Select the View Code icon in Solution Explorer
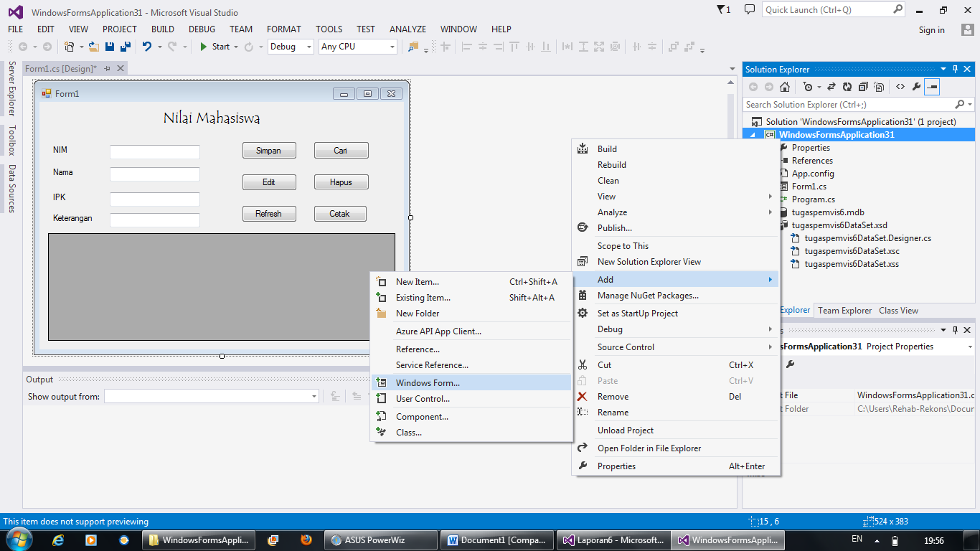This screenshot has height=551, width=980. pyautogui.click(x=900, y=87)
